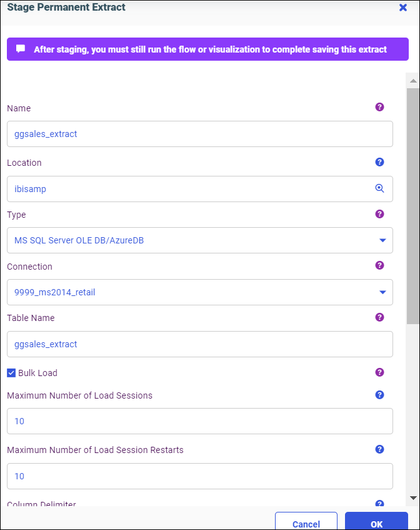Screen dimensions: 420x530
Task: Focus the Maximum Number of Load Sessions field
Action: 199,421
